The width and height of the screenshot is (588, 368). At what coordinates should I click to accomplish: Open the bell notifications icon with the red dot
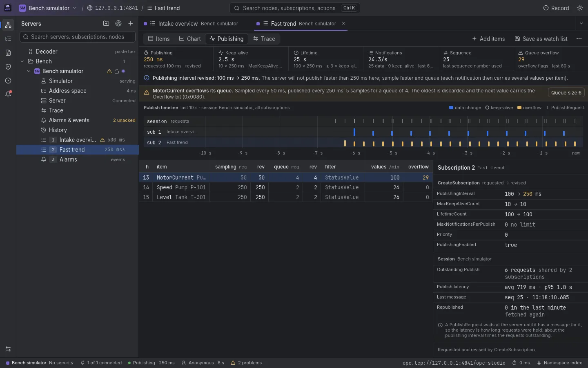[x=8, y=94]
